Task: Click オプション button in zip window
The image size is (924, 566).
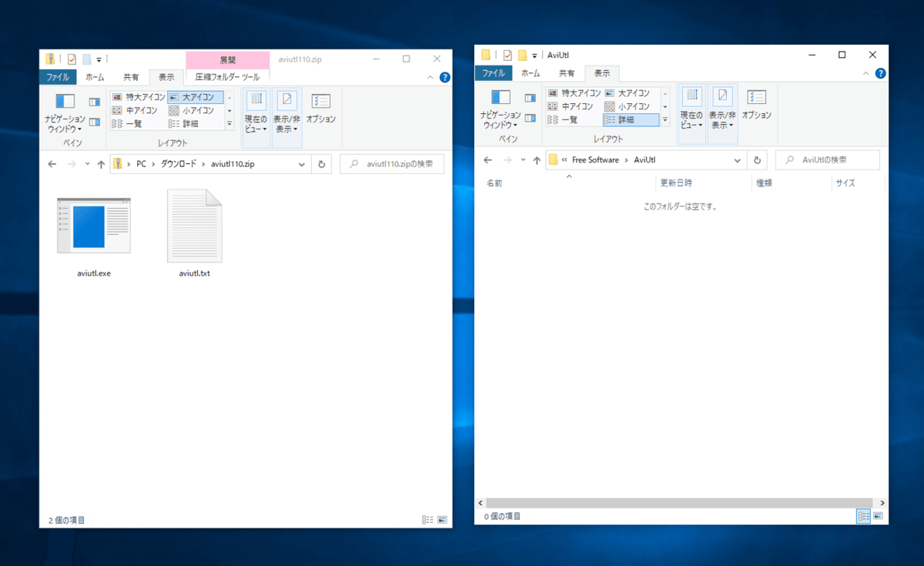Action: click(x=321, y=109)
